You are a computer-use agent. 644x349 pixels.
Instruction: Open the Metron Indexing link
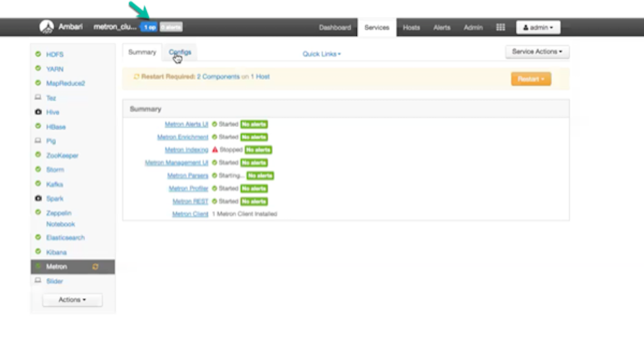187,150
